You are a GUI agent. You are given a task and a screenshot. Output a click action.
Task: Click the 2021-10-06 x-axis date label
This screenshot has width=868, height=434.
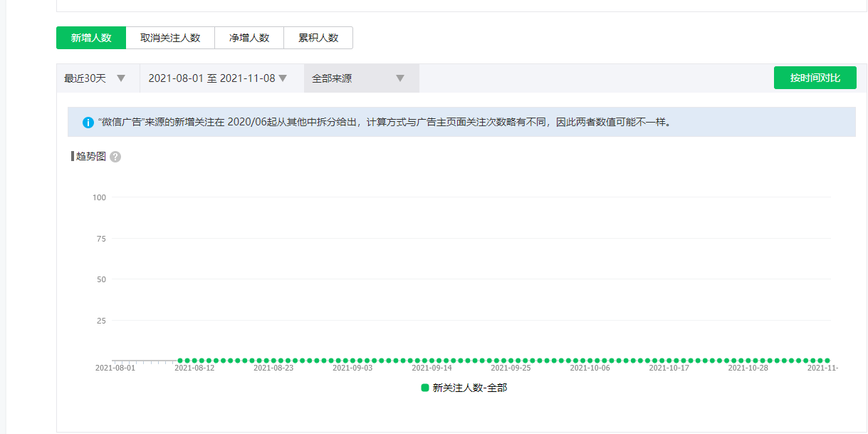(590, 368)
